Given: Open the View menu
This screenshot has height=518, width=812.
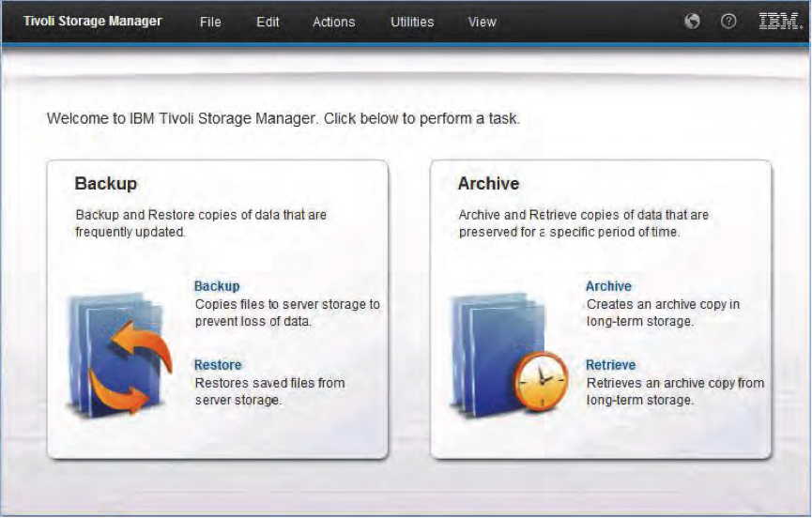Looking at the screenshot, I should tap(483, 22).
